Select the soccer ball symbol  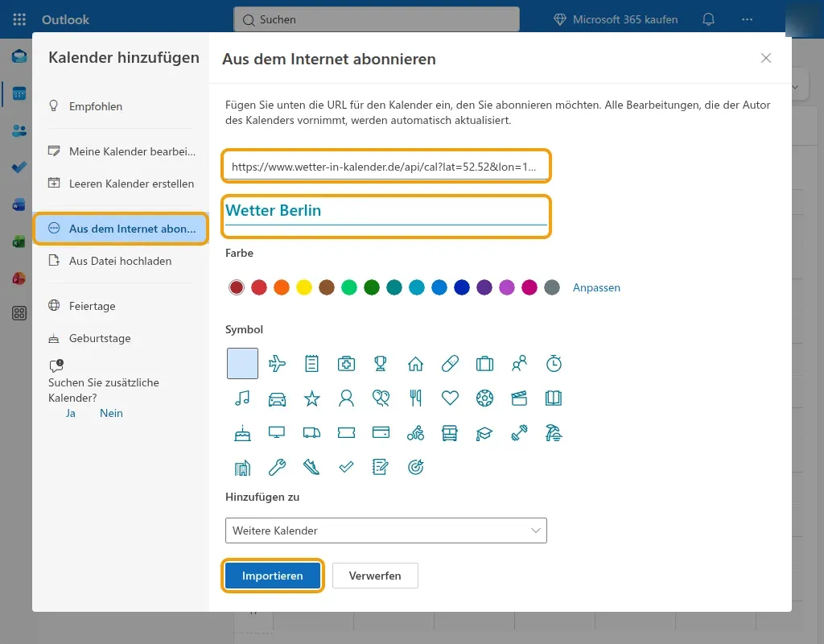click(x=484, y=398)
